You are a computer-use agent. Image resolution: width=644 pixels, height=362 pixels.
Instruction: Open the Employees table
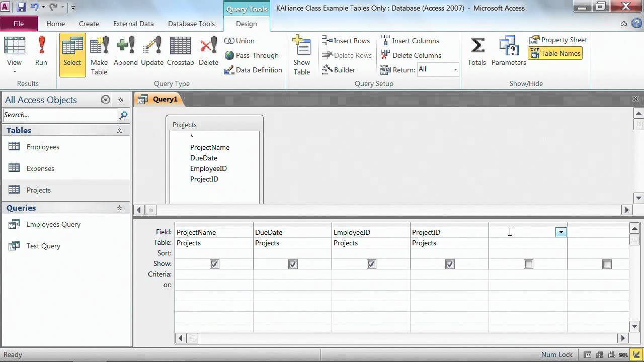point(65,147)
